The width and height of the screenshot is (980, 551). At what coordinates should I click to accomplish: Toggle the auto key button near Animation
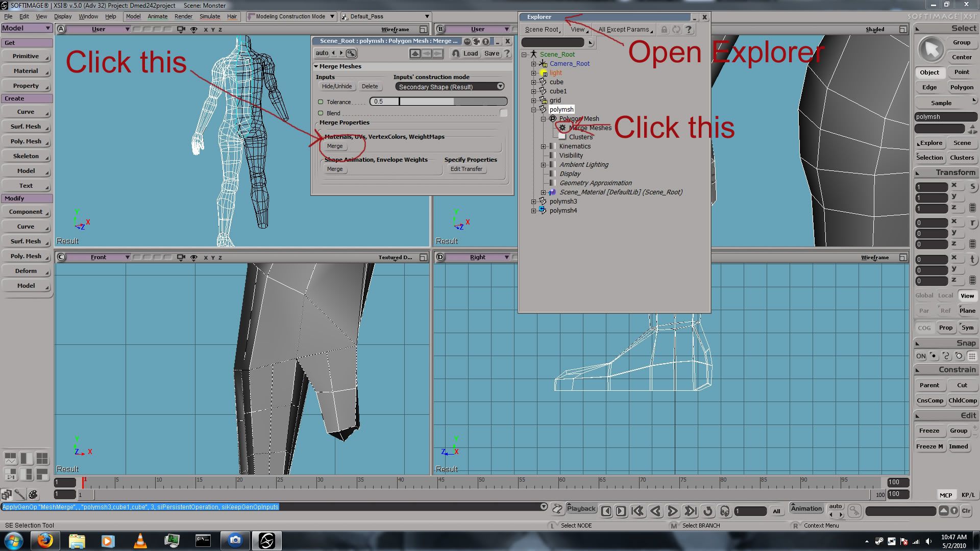pyautogui.click(x=836, y=506)
